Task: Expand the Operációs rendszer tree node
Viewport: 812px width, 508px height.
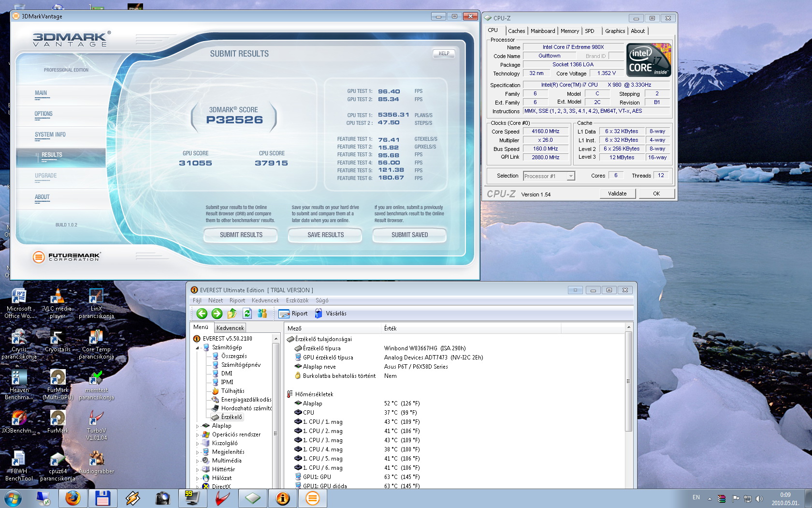Action: click(198, 434)
